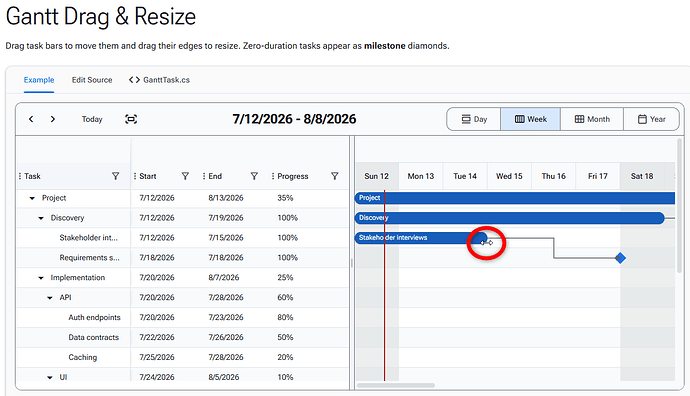
Task: Click Auth endpoints progress 80%
Action: 285,317
